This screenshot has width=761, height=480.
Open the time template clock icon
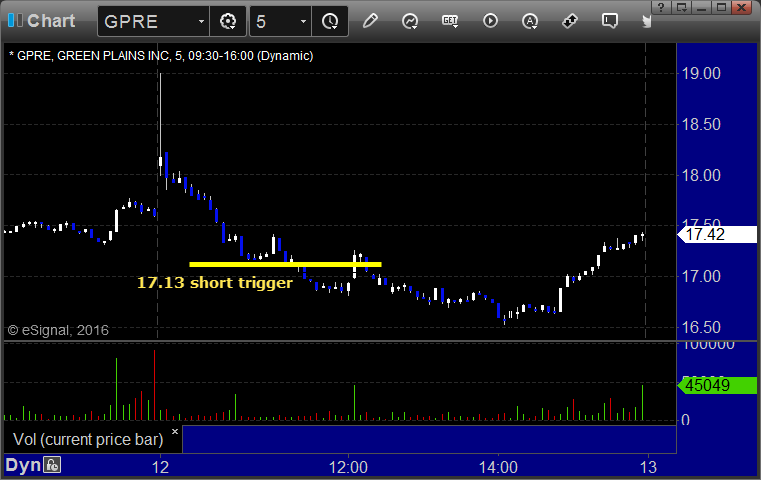coord(330,21)
